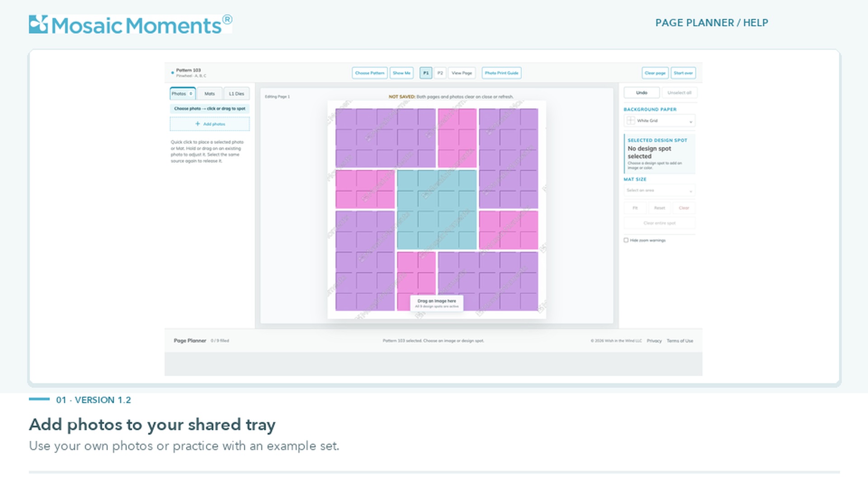This screenshot has height=488, width=868.
Task: Click the Add photos plus button
Action: (210, 124)
